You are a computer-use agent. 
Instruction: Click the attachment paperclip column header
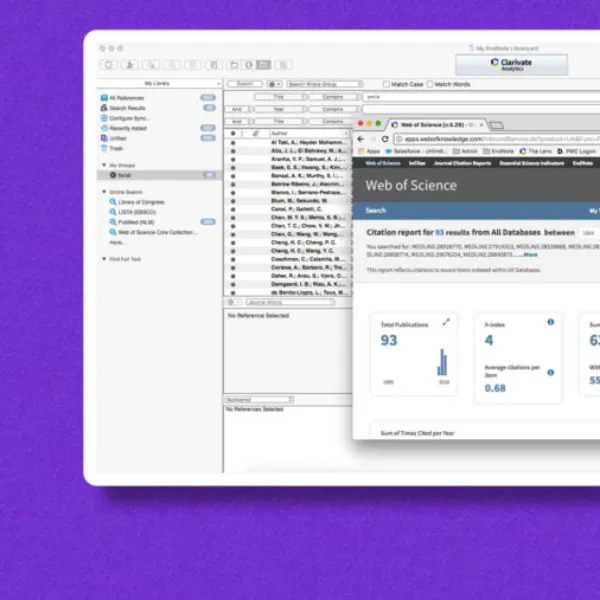(x=255, y=133)
